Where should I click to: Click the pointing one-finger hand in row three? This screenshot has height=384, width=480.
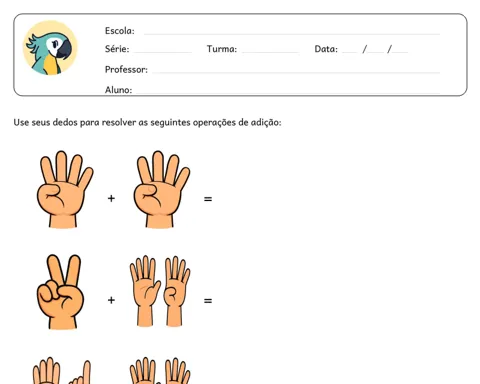click(x=80, y=372)
